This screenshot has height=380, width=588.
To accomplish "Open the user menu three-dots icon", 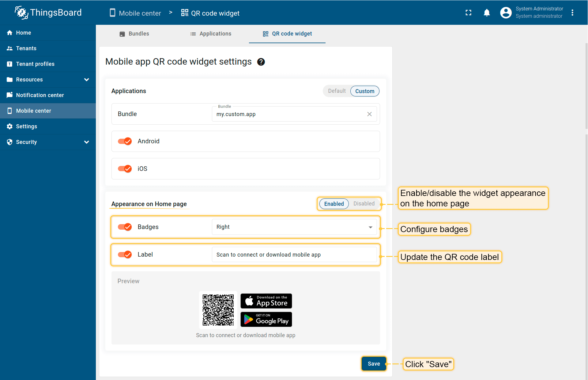I will tap(572, 13).
